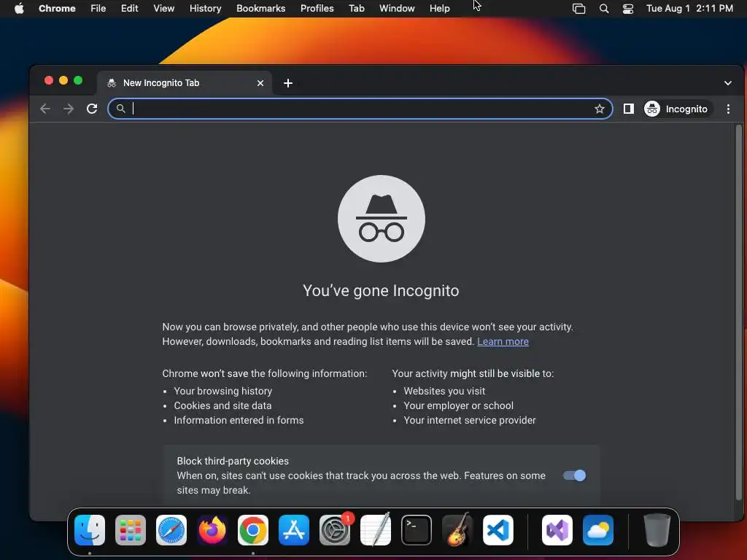747x560 pixels.
Task: Launch Terminal from the Dock
Action: tap(417, 530)
